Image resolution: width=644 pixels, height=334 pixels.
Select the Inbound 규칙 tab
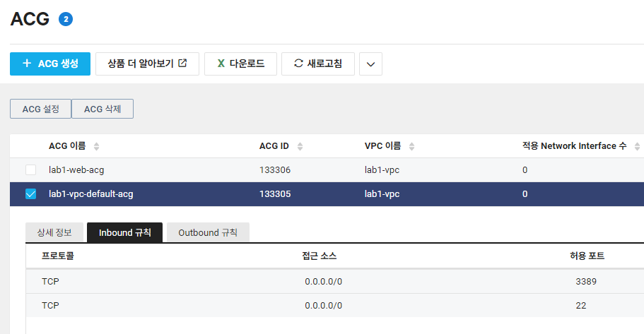coord(125,232)
